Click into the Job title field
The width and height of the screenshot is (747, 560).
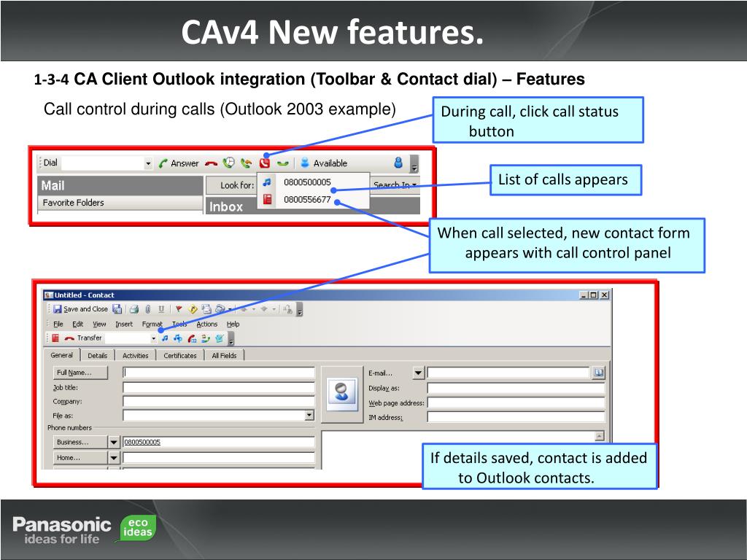tap(219, 388)
